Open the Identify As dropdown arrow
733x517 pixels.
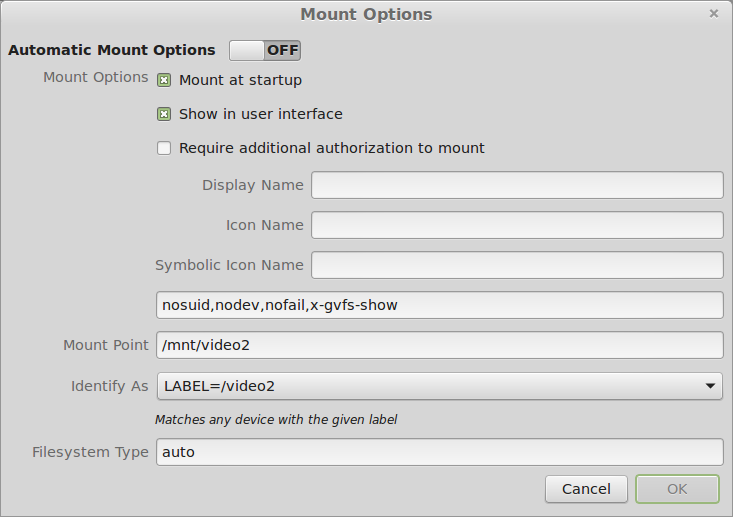(709, 386)
